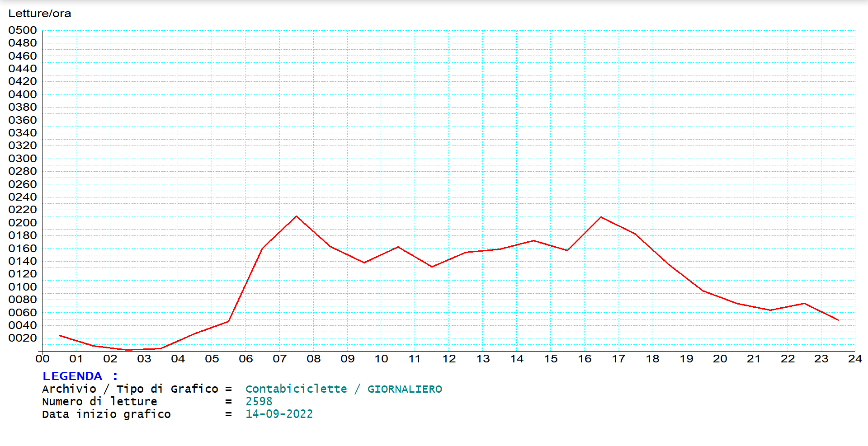The width and height of the screenshot is (868, 446).
Task: Click the y-axis label '0220'
Action: (x=23, y=210)
